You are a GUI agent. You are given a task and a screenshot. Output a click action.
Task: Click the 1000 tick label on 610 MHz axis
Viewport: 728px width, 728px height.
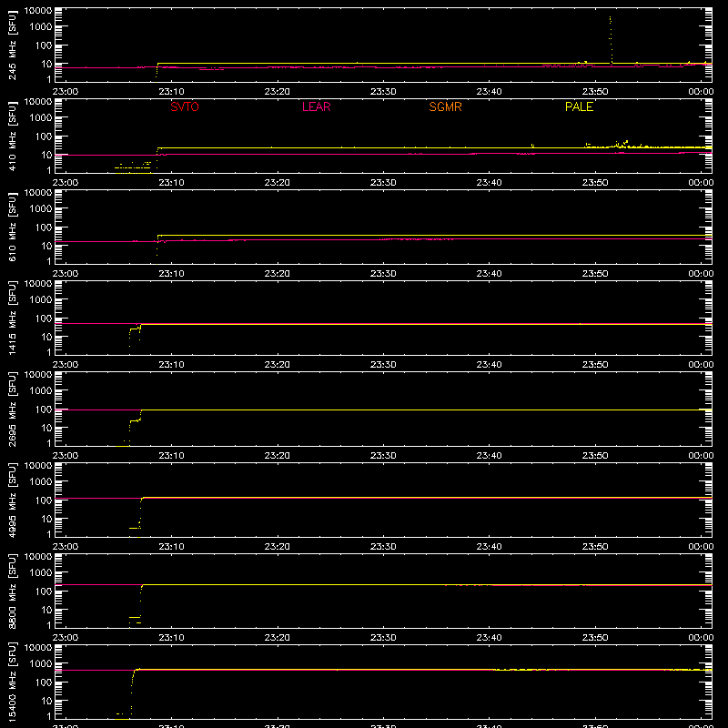click(x=40, y=209)
